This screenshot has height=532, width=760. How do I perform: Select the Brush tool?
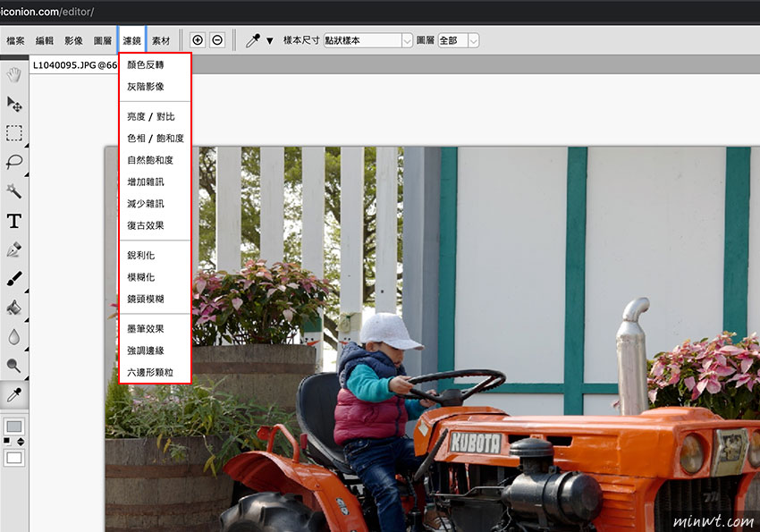[14, 279]
